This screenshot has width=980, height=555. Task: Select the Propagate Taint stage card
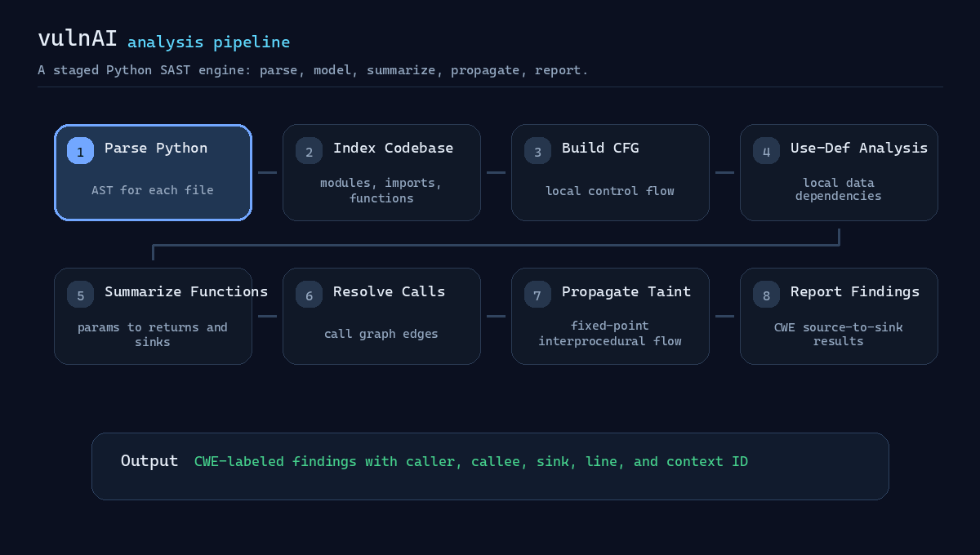click(x=610, y=316)
